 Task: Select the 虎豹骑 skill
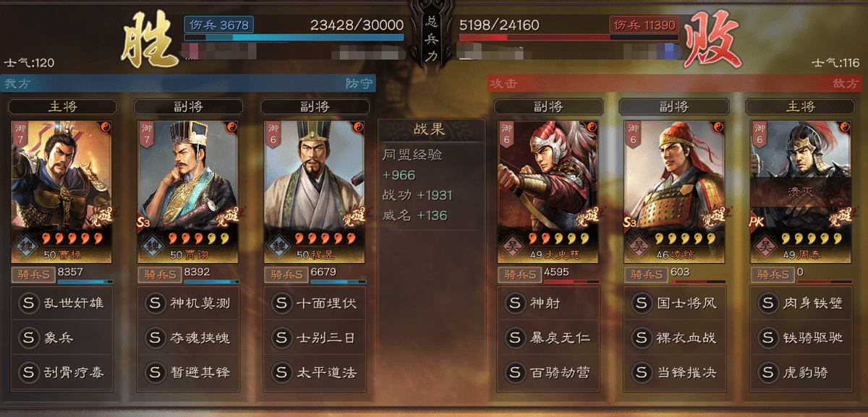(x=801, y=372)
